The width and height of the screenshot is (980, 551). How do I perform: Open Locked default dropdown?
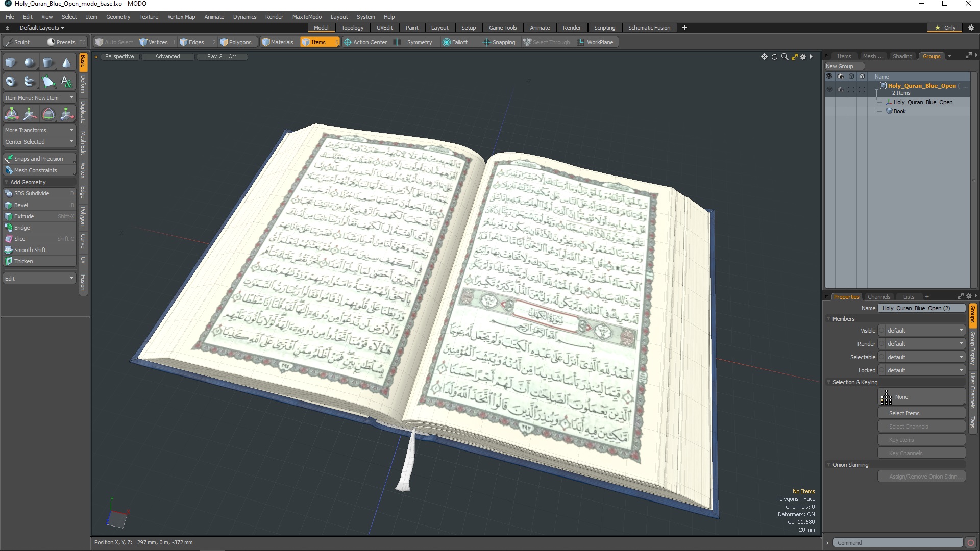click(x=922, y=370)
